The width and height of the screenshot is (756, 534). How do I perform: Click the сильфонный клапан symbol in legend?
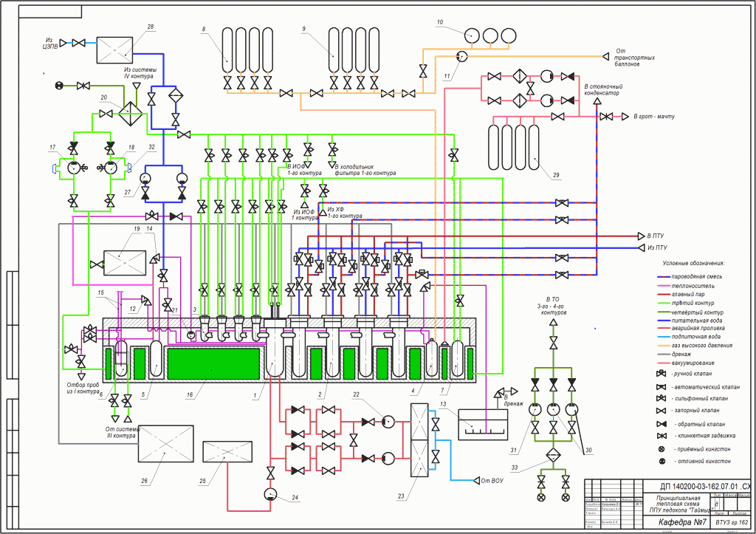(x=661, y=398)
